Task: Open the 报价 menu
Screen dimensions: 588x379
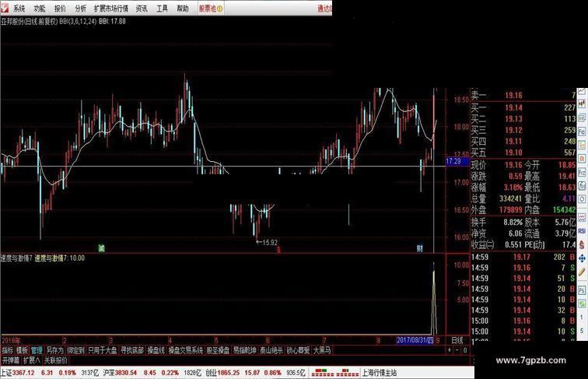Action: click(x=60, y=9)
